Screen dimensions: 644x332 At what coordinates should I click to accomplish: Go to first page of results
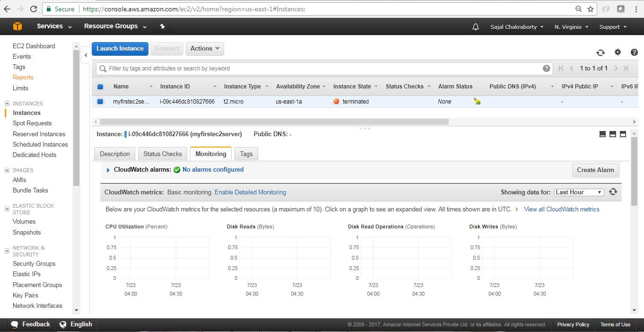(561, 69)
